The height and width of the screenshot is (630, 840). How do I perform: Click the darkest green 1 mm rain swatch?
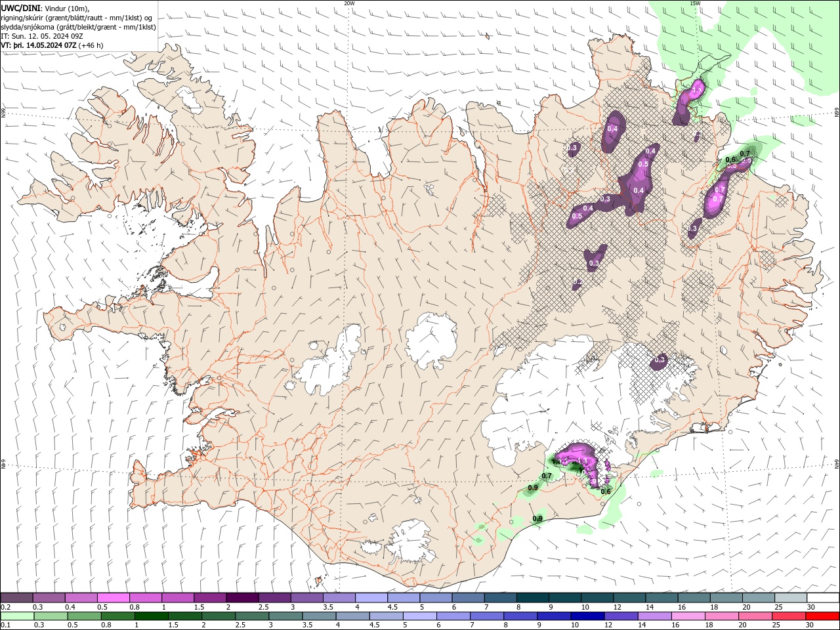coord(151,616)
